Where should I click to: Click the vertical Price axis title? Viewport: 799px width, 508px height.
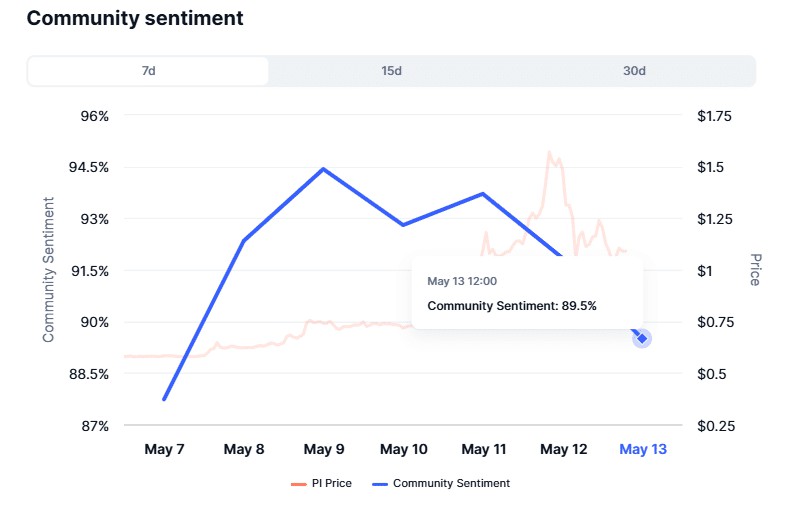click(756, 270)
